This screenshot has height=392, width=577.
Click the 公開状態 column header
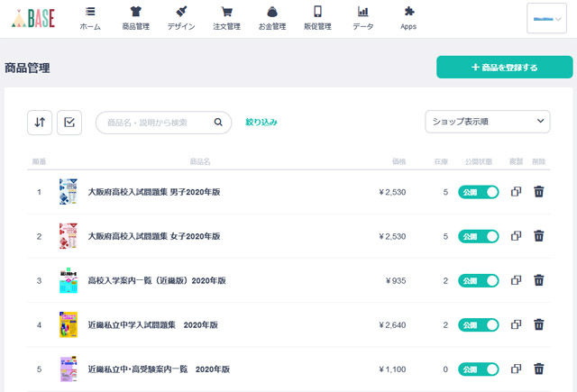(x=479, y=161)
